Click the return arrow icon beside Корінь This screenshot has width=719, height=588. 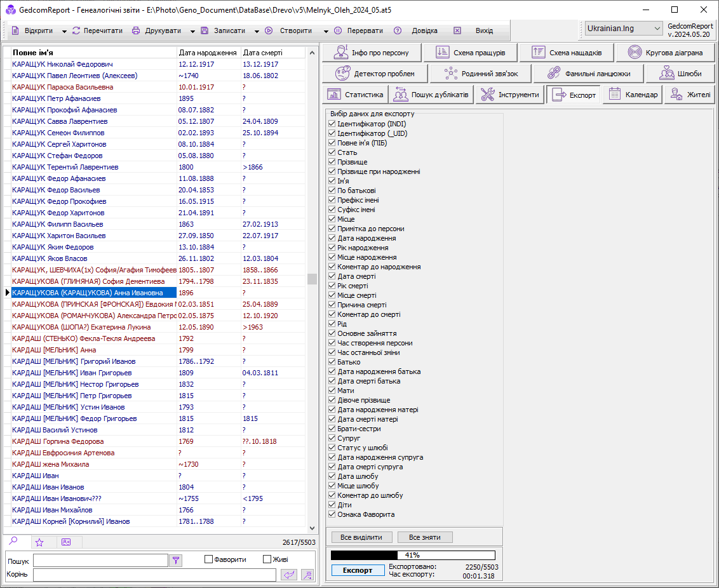pyautogui.click(x=289, y=575)
